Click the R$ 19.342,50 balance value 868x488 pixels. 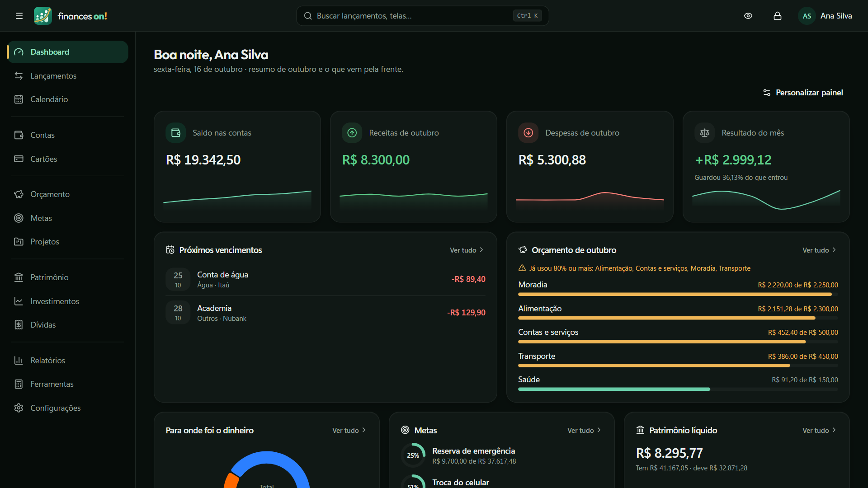[x=203, y=160]
